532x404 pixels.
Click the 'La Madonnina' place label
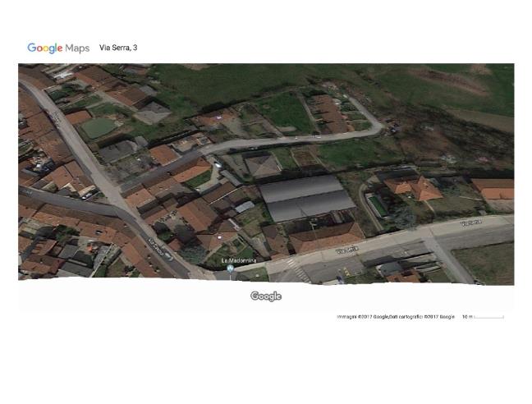pyautogui.click(x=239, y=260)
